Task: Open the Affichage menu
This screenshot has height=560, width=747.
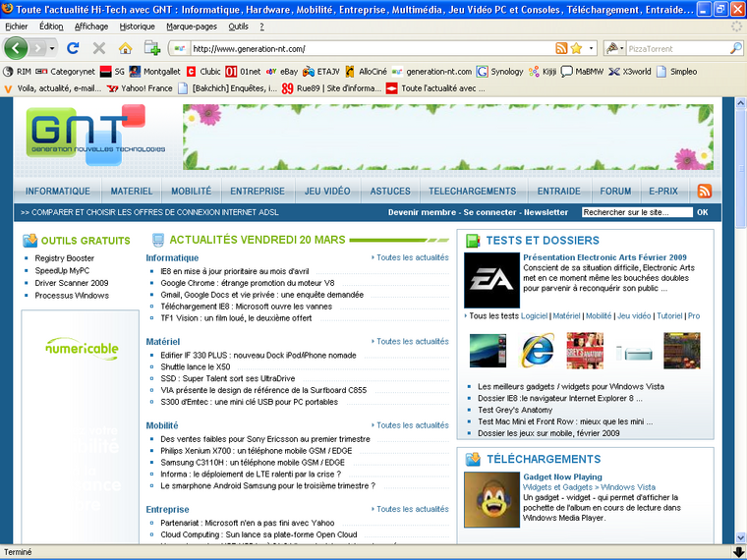Action: pyautogui.click(x=91, y=27)
